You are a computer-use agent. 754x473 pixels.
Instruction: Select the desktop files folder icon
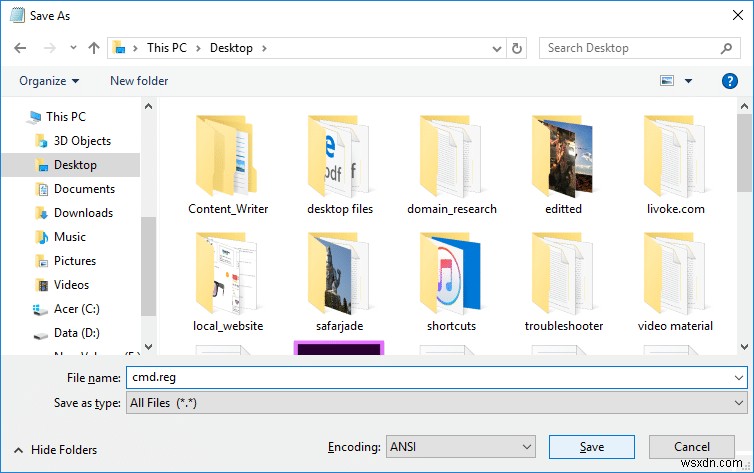click(339, 156)
